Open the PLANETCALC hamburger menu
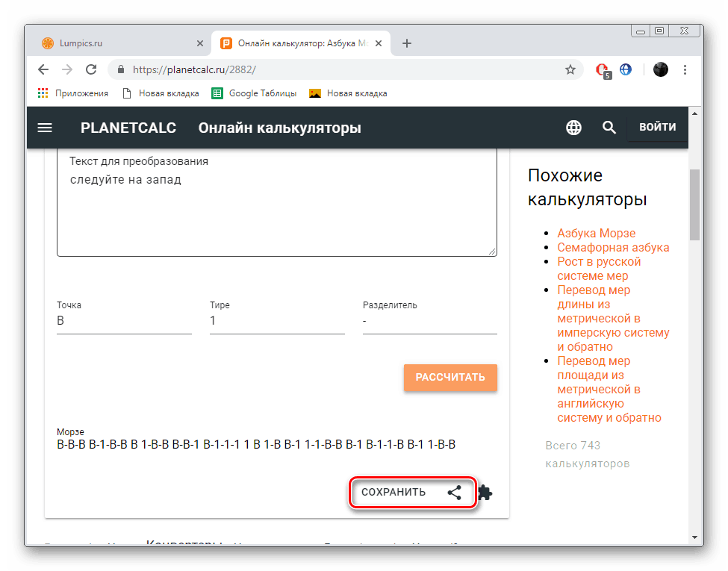 pyautogui.click(x=45, y=128)
